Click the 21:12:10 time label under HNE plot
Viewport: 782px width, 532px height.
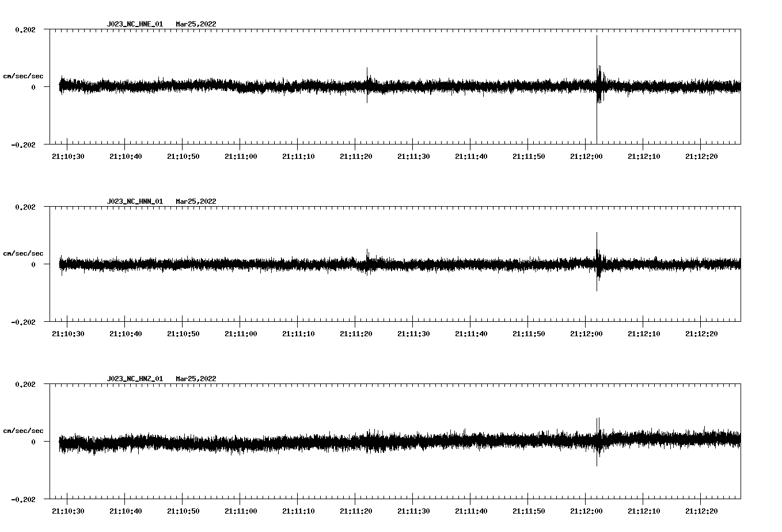(644, 156)
